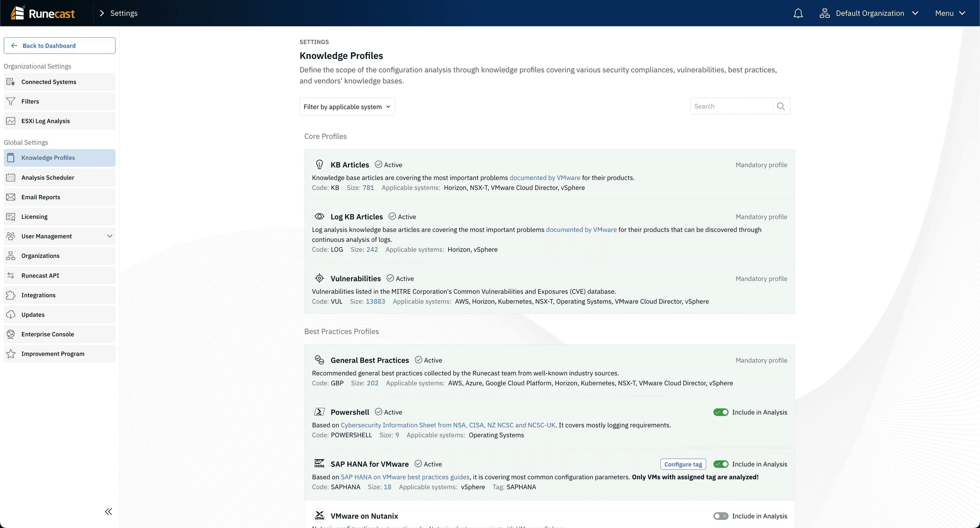Open SAP HANA on VMware best practices guides link

405,478
